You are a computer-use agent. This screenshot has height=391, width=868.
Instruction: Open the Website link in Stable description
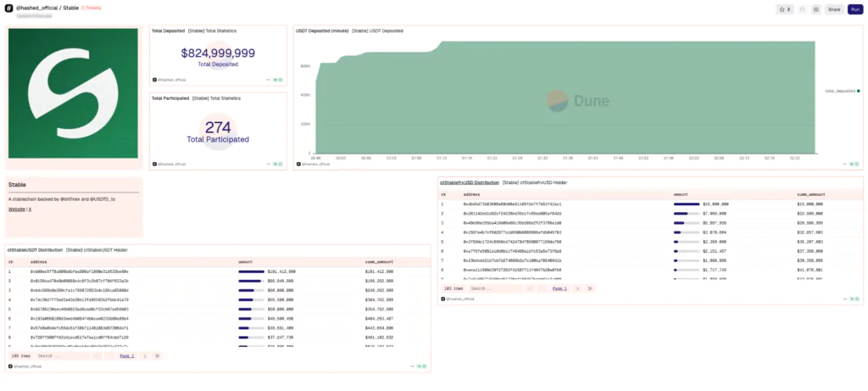(16, 208)
